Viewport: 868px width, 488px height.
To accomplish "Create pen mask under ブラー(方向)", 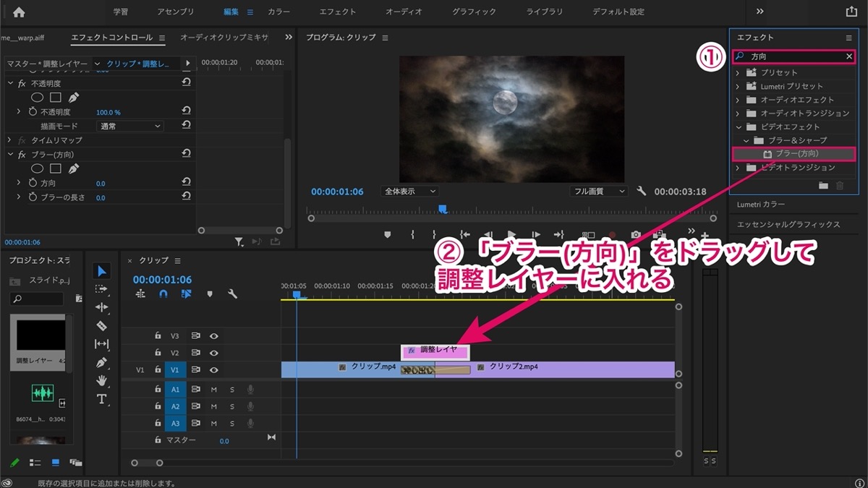I will pyautogui.click(x=74, y=168).
